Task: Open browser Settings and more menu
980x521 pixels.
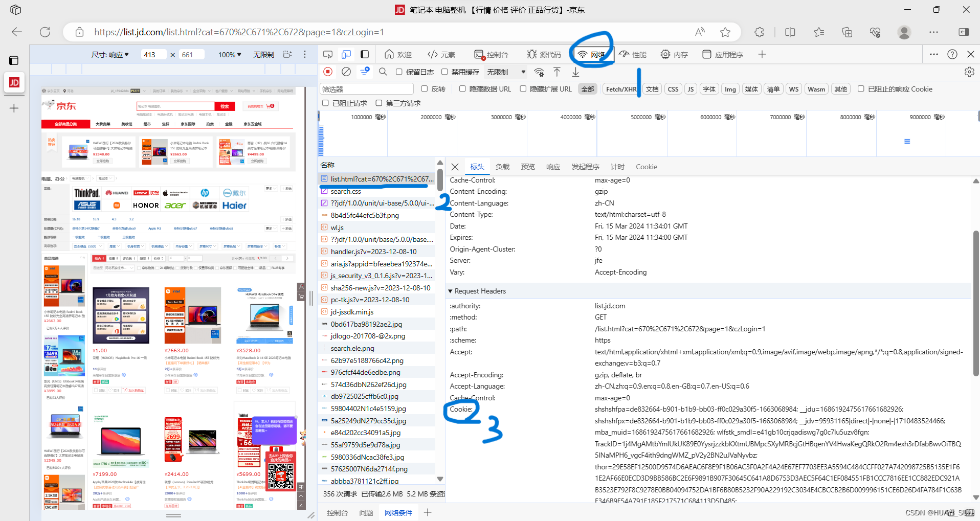Action: [x=933, y=32]
